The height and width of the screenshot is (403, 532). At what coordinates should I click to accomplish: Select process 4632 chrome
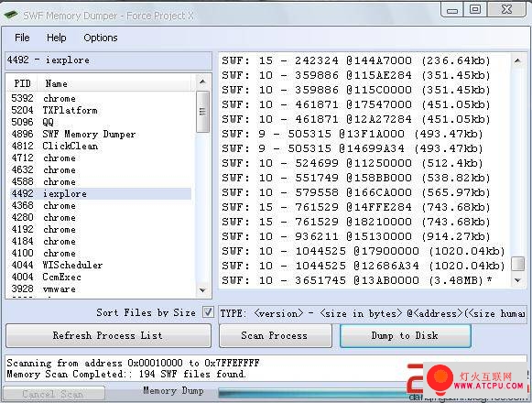click(x=100, y=169)
